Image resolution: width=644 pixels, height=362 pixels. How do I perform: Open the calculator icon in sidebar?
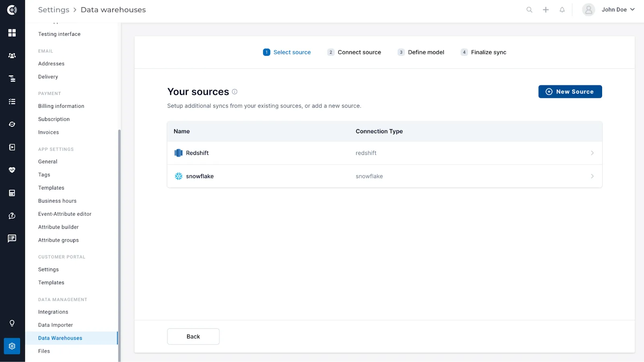click(12, 193)
